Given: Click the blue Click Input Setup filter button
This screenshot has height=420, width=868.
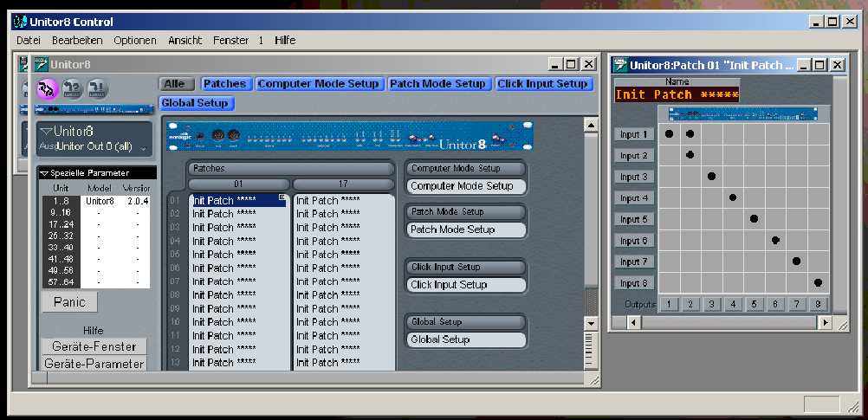Looking at the screenshot, I should pos(543,84).
